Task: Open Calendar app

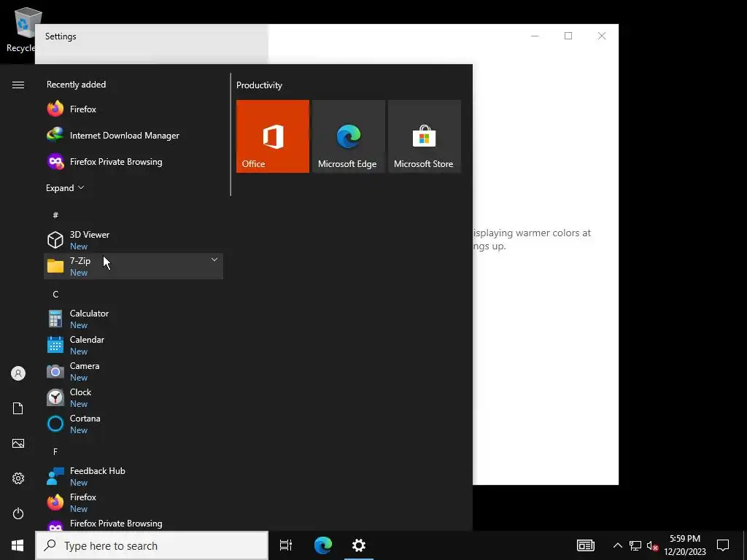Action: pyautogui.click(x=133, y=345)
